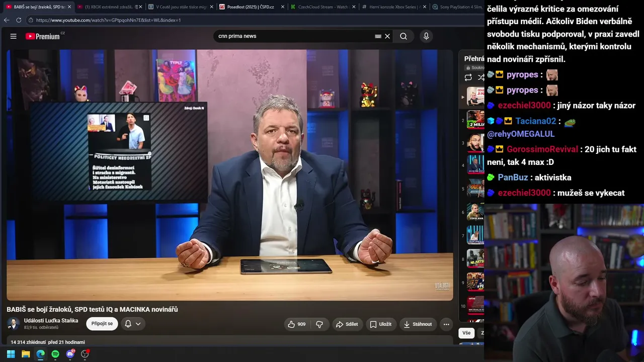Open the more actions three-dot menu
This screenshot has height=362, width=644.
[446, 324]
